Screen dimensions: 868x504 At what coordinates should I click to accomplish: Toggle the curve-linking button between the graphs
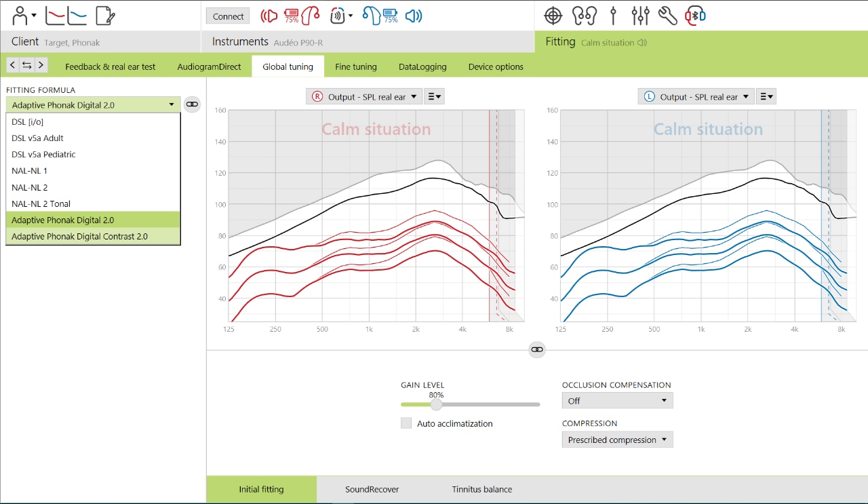coord(536,349)
